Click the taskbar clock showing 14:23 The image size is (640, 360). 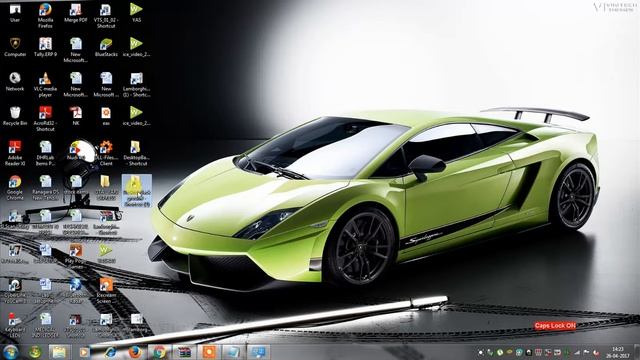[x=618, y=352]
